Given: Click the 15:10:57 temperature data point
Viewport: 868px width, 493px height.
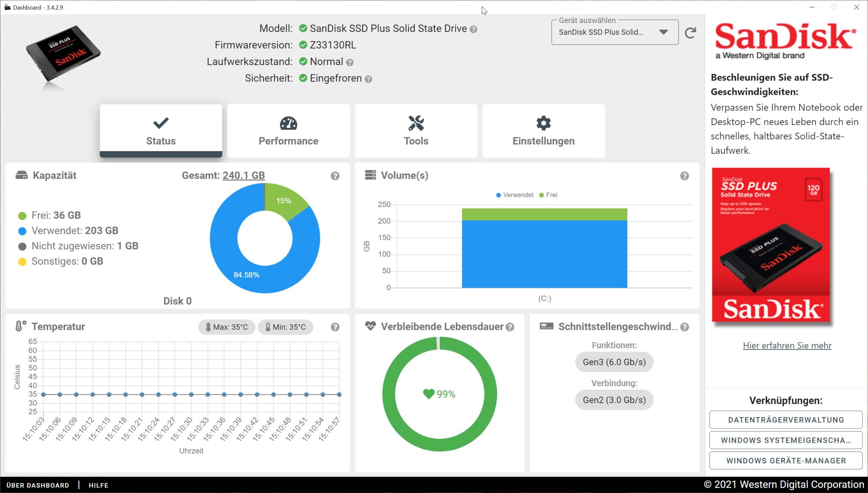Looking at the screenshot, I should pyautogui.click(x=339, y=394).
